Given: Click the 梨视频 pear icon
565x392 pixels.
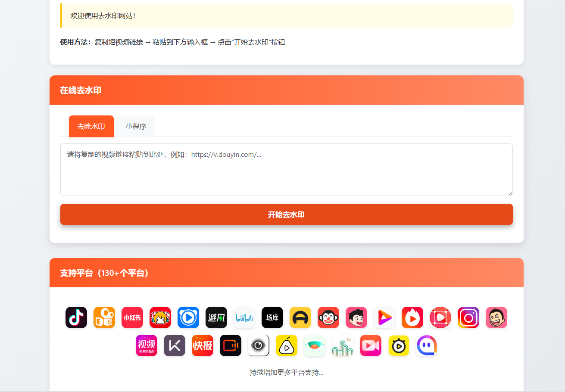Looking at the screenshot, I should coord(287,345).
